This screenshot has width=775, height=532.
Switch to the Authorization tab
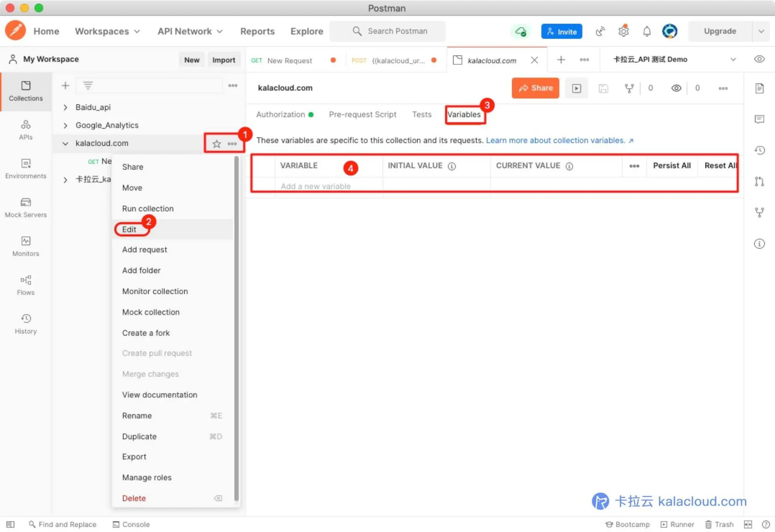284,114
